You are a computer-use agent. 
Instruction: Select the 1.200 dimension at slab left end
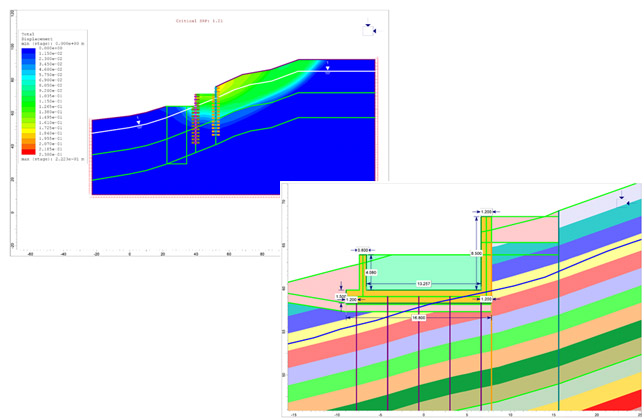pyautogui.click(x=351, y=300)
